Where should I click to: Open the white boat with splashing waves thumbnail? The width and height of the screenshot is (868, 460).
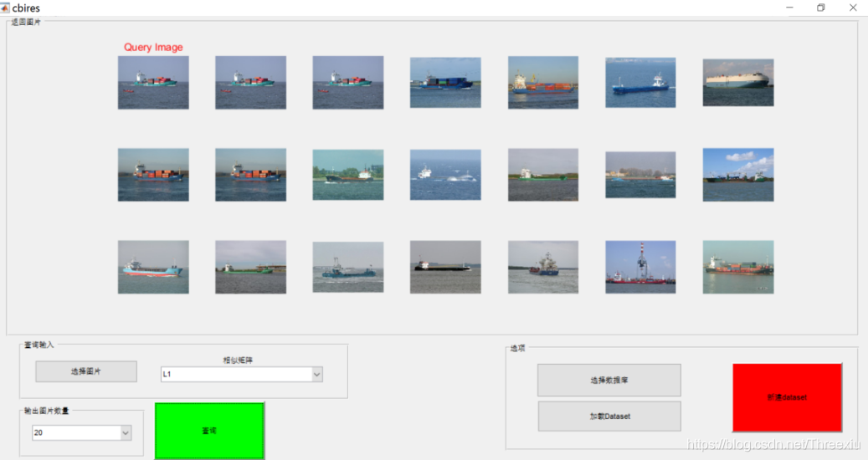click(445, 175)
